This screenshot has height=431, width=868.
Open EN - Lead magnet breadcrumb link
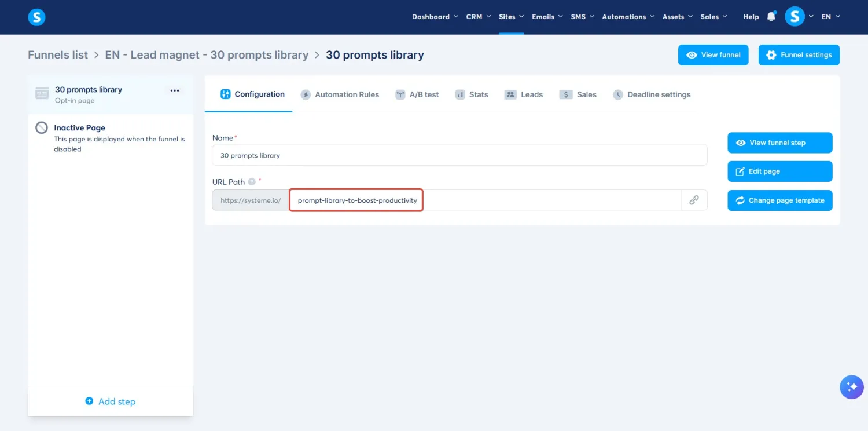click(x=207, y=55)
